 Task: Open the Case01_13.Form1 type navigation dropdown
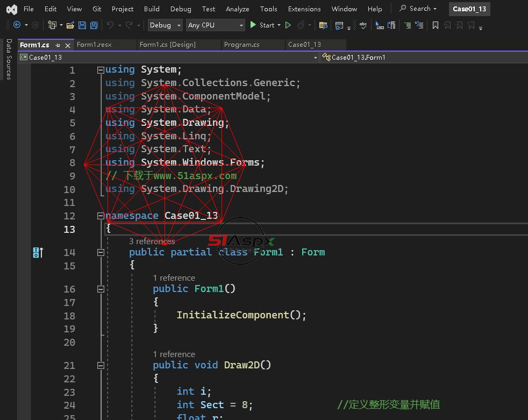point(424,58)
